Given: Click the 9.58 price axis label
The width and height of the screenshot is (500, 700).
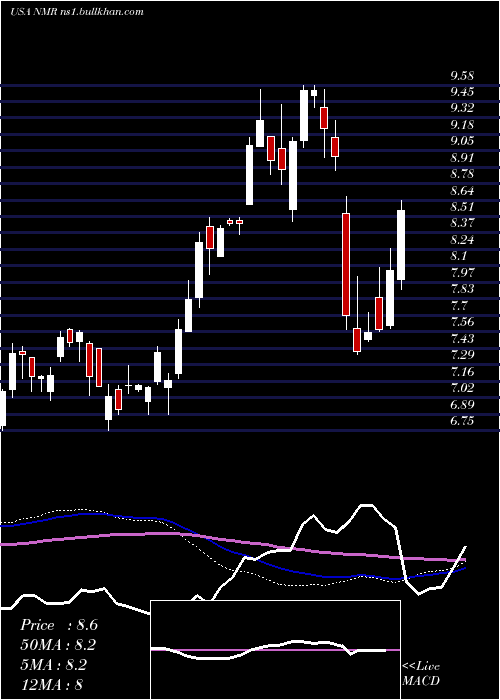Looking at the screenshot, I should click(462, 76).
